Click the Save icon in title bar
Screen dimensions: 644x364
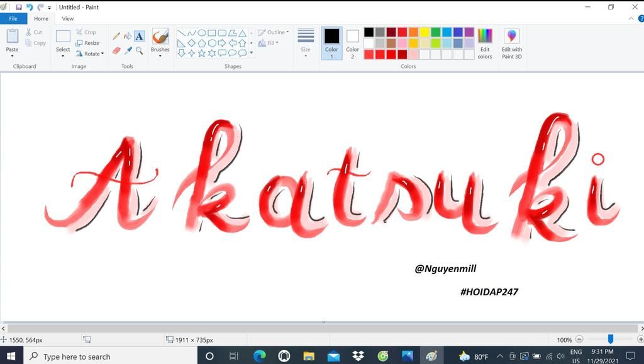click(x=18, y=7)
